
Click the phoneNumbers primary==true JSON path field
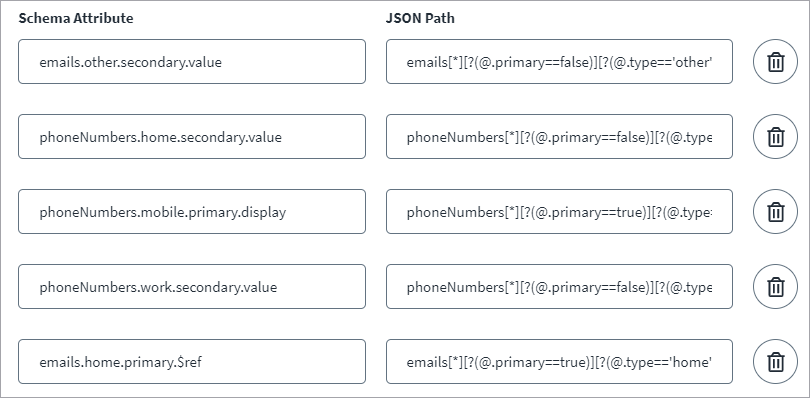(x=559, y=211)
